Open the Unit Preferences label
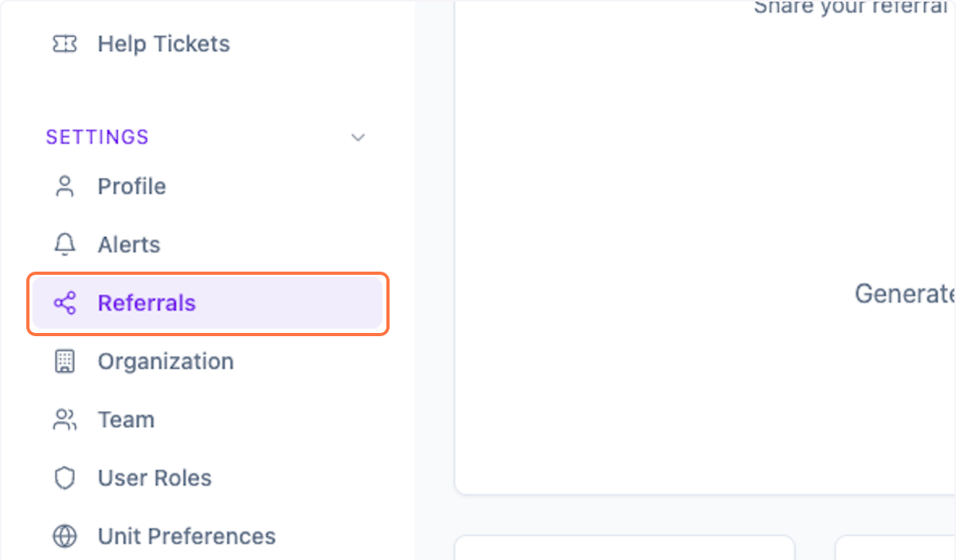The height and width of the screenshot is (560, 956). tap(186, 536)
